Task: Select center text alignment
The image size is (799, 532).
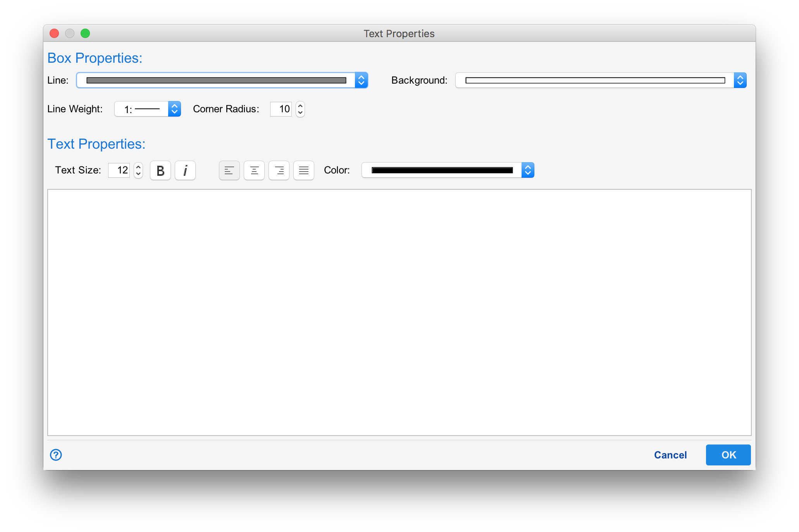Action: click(254, 170)
